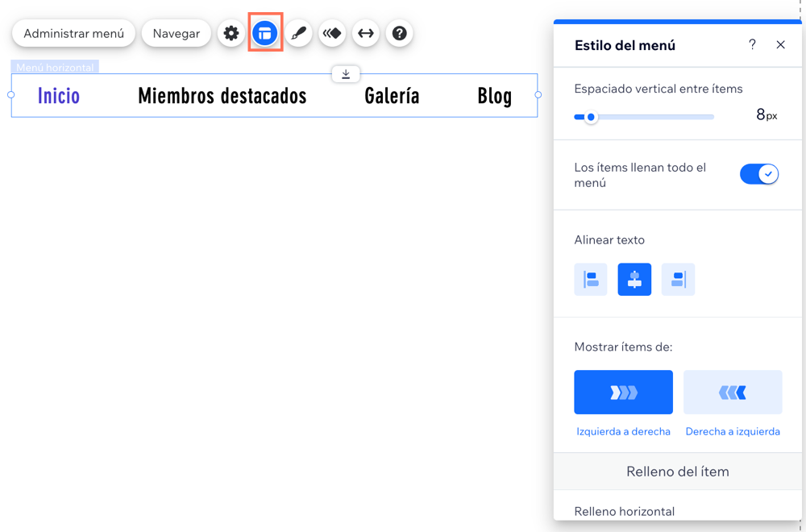
Task: Open the menu layout settings icon
Action: coord(265,33)
